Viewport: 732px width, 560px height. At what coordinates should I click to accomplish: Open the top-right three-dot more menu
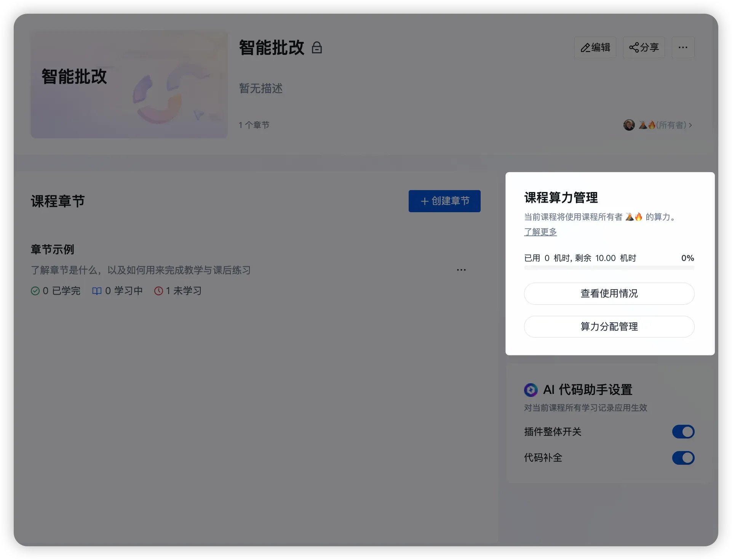coord(683,48)
